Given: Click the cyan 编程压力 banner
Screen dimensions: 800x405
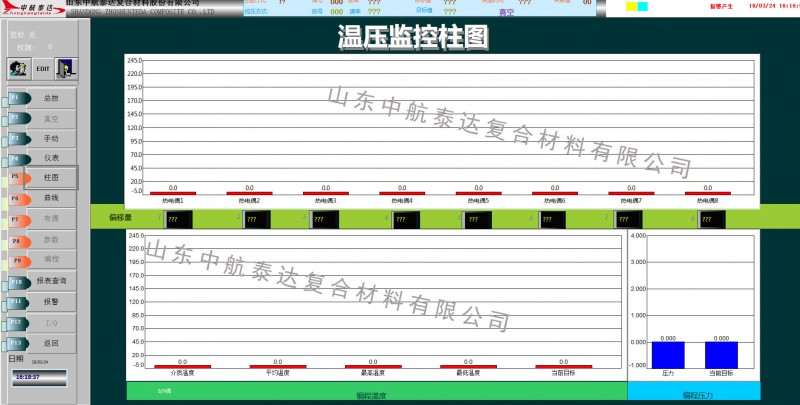Looking at the screenshot, I should point(694,391).
